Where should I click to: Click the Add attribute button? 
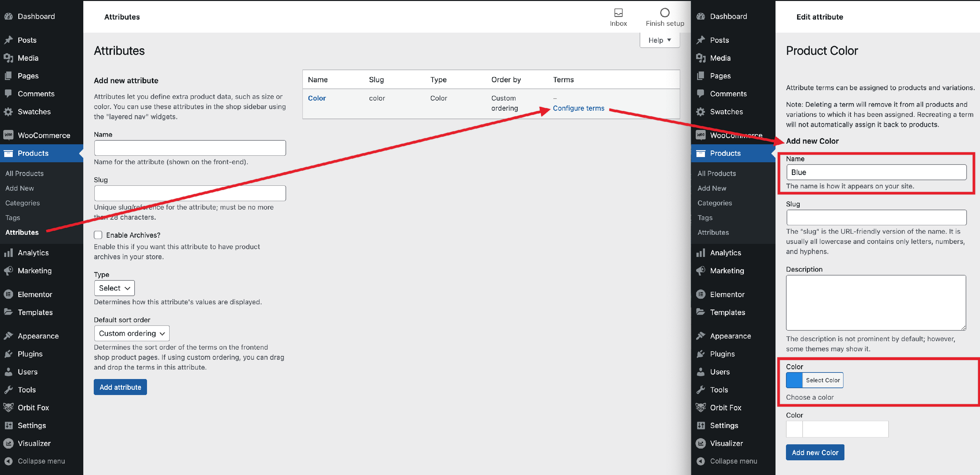point(120,387)
